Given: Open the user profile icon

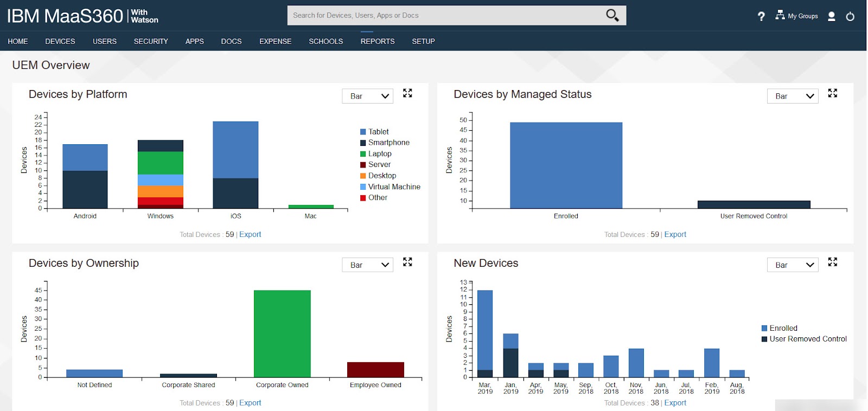Looking at the screenshot, I should (x=831, y=16).
